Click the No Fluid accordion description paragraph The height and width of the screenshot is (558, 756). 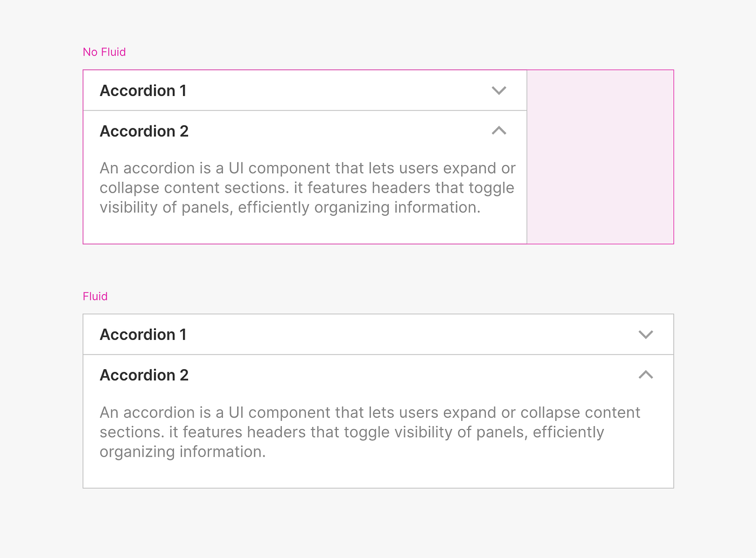[307, 188]
